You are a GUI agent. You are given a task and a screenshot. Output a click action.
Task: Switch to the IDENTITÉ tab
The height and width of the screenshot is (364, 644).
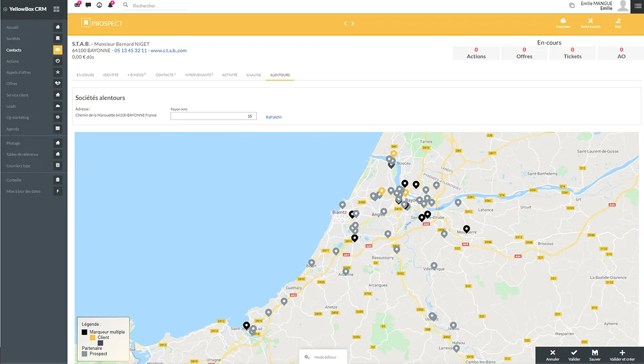[111, 75]
